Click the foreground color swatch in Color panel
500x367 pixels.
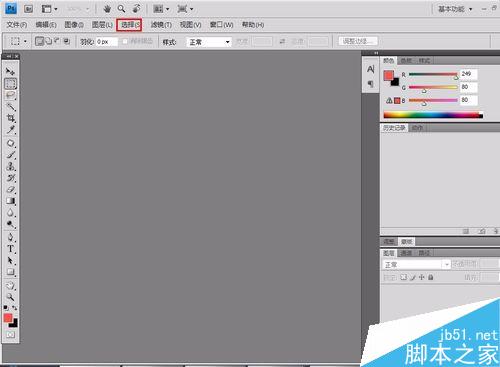coord(389,75)
